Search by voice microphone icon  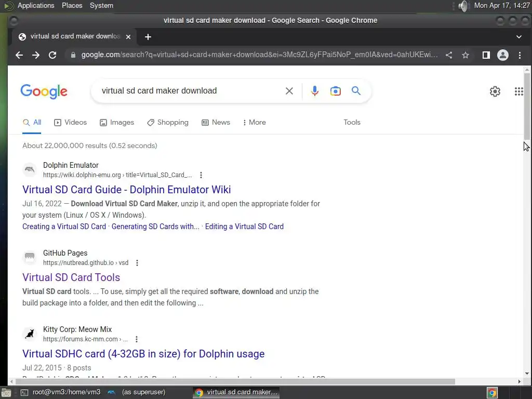click(x=315, y=91)
